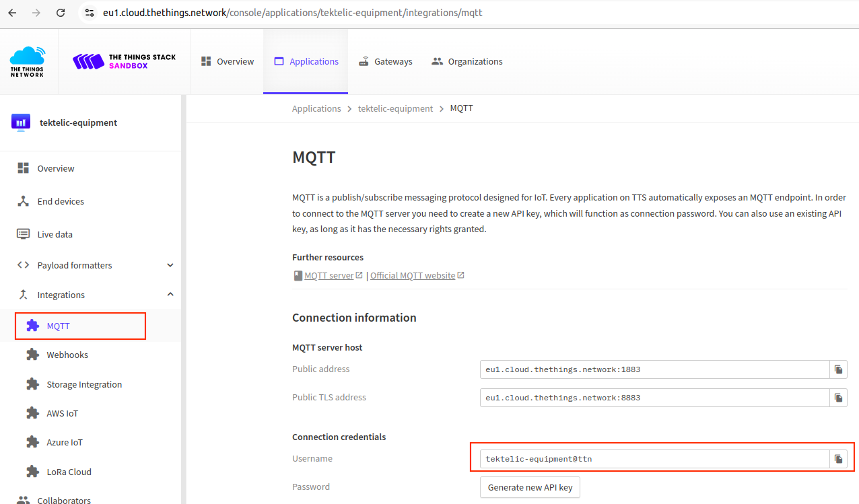859x504 pixels.
Task: Collapse the Integrations chevron
Action: (170, 295)
